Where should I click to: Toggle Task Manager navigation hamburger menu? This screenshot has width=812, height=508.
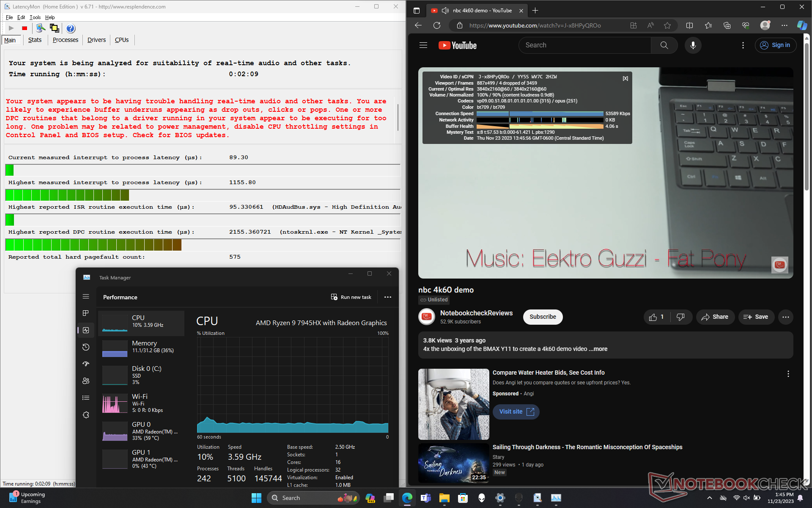tap(86, 296)
